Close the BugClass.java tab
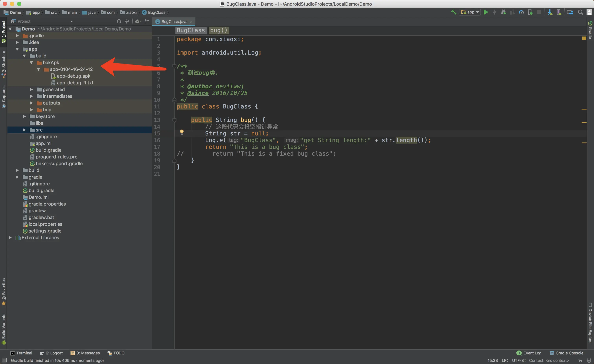The image size is (594, 364). [x=191, y=22]
